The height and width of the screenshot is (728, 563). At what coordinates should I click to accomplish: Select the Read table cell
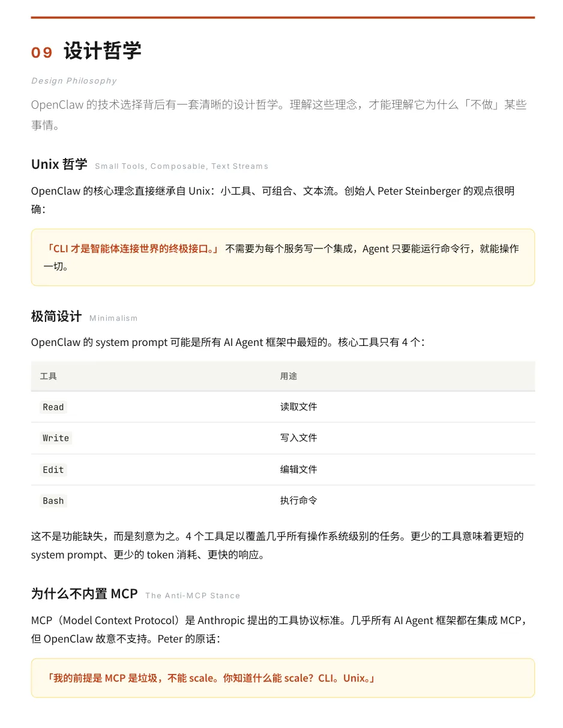coord(53,407)
